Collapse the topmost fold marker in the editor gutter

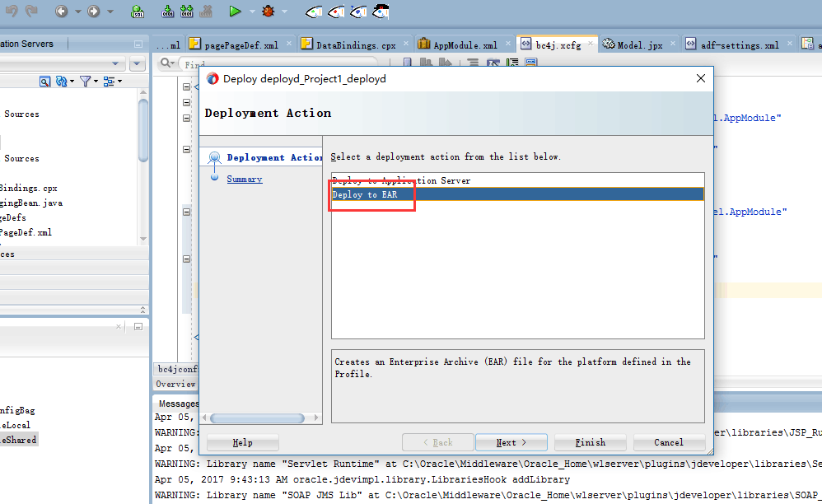pyautogui.click(x=187, y=87)
